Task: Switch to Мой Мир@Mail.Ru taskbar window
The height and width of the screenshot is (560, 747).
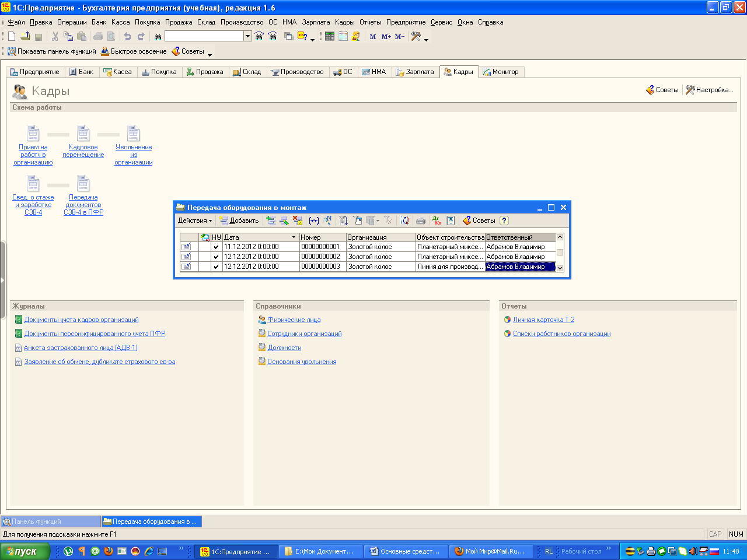Action: (490, 551)
